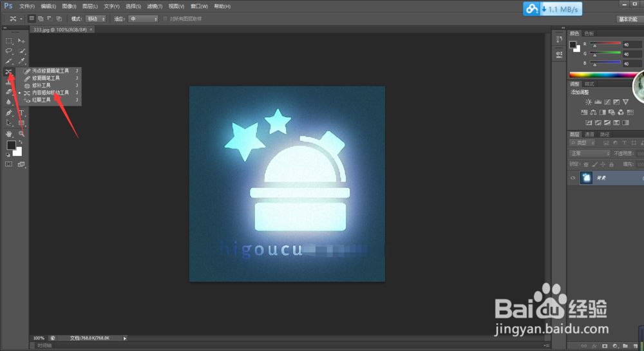644x351 pixels.
Task: Select the Blur tool
Action: pyautogui.click(x=8, y=102)
